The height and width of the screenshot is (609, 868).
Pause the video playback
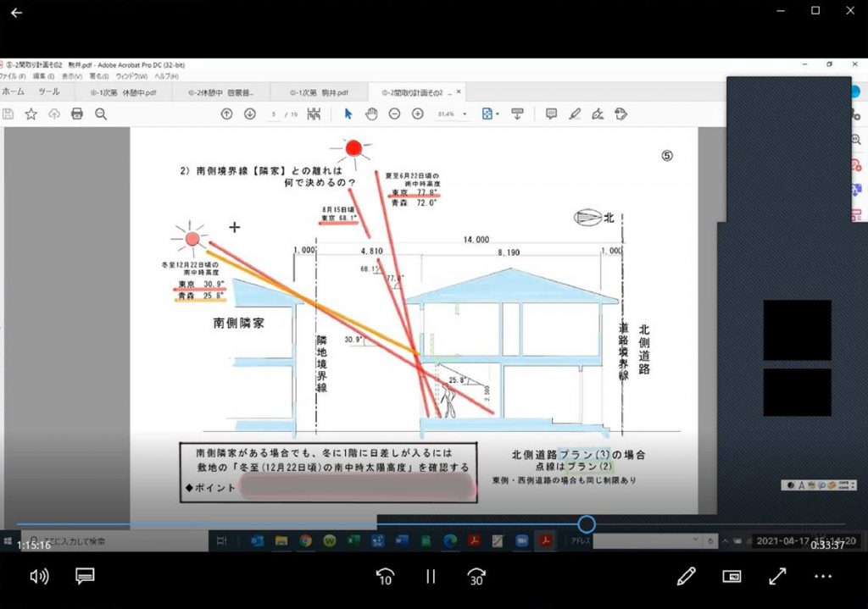(x=431, y=576)
